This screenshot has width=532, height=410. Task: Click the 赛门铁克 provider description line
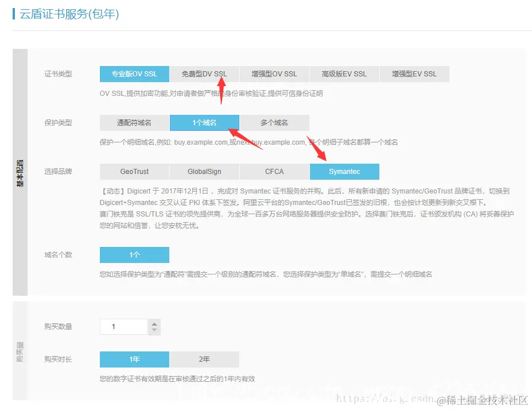(306, 220)
